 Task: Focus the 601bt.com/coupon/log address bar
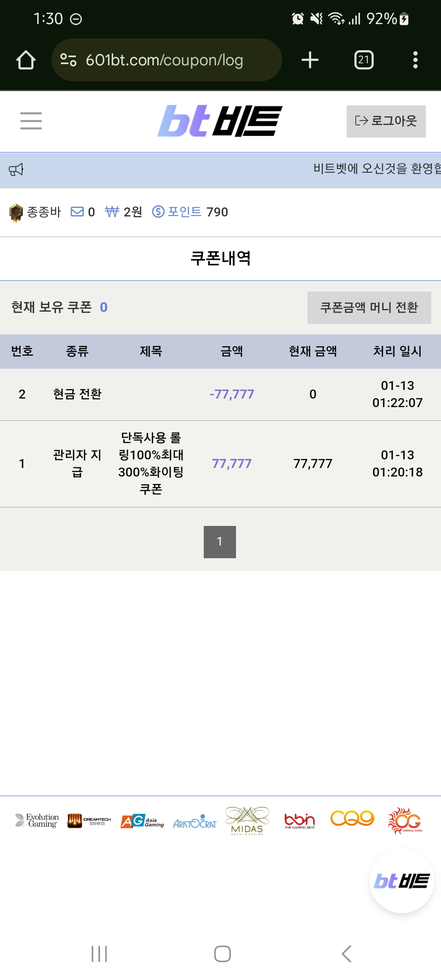click(164, 60)
